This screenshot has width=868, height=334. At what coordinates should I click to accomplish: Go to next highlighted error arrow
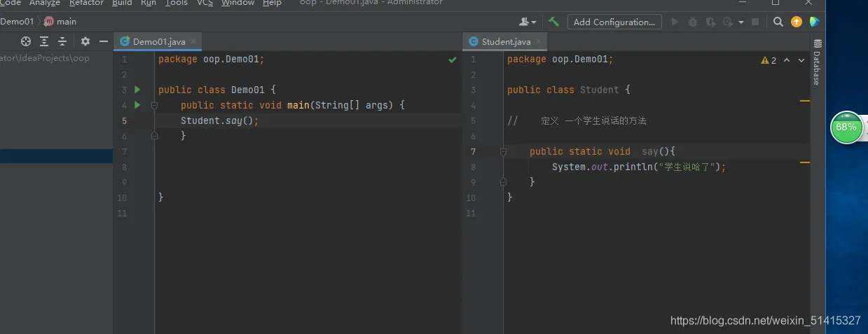point(801,60)
